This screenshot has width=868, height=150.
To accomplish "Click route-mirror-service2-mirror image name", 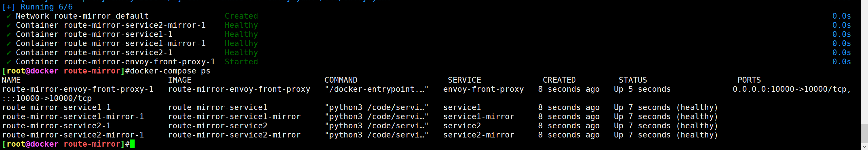I will [234, 135].
